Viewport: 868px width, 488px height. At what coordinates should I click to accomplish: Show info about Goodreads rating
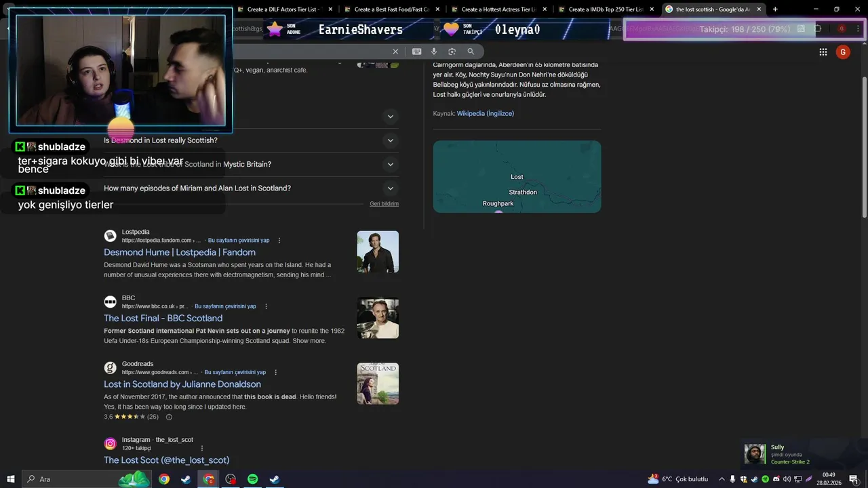click(x=169, y=417)
